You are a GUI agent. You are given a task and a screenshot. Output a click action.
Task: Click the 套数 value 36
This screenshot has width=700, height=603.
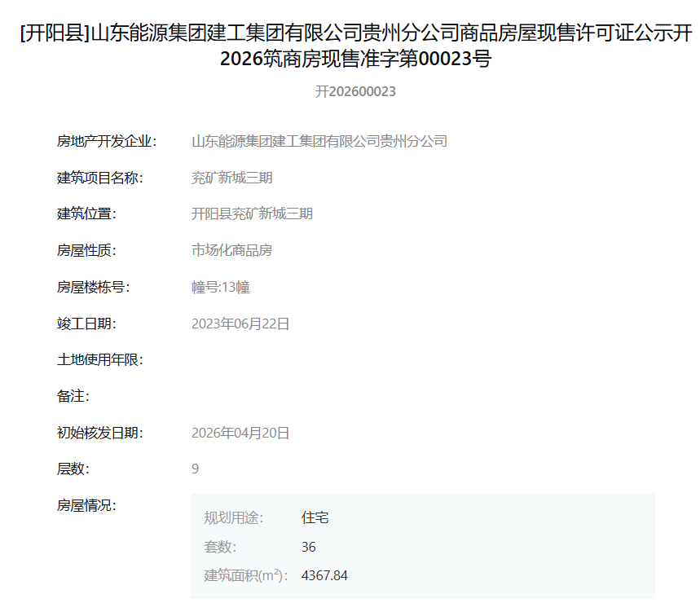click(x=308, y=547)
